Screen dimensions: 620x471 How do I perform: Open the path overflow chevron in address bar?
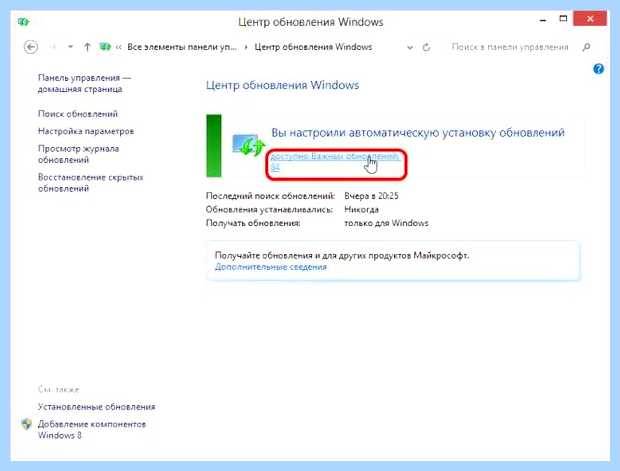coord(119,47)
